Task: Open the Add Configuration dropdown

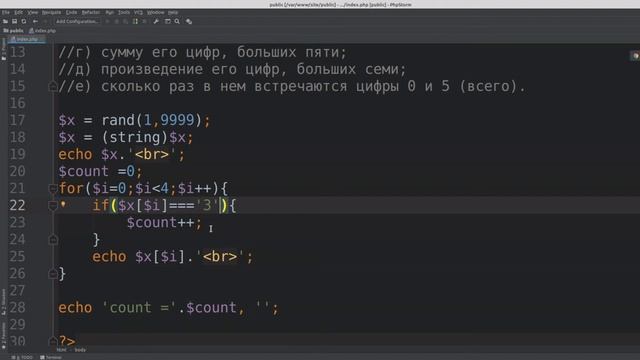Action: tap(77, 21)
